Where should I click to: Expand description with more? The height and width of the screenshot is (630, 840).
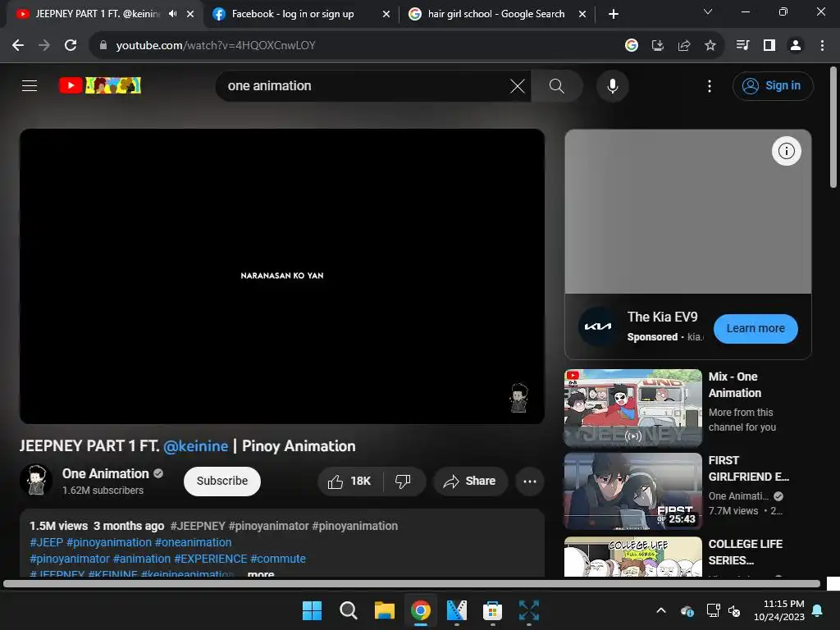261,573
